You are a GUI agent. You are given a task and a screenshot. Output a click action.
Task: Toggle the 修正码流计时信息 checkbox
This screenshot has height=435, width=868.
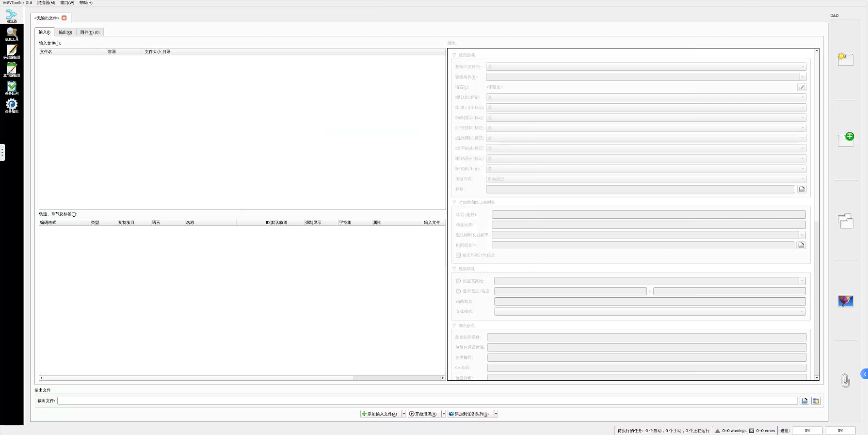coord(458,255)
